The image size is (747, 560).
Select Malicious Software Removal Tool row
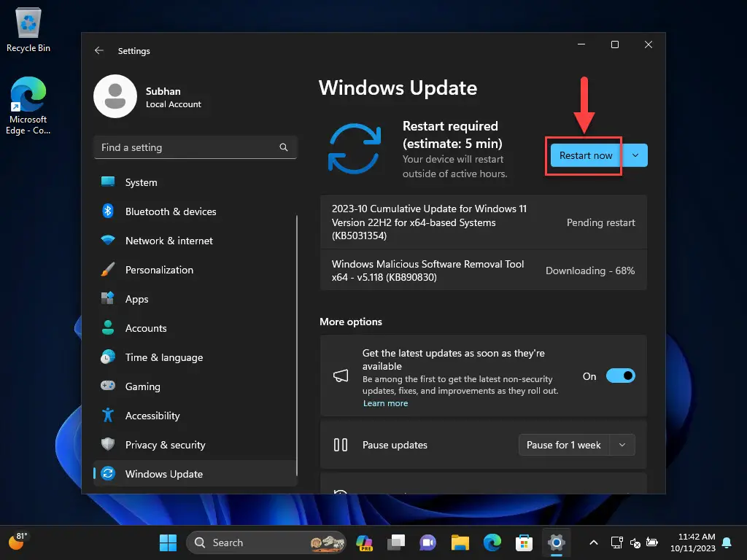484,270
